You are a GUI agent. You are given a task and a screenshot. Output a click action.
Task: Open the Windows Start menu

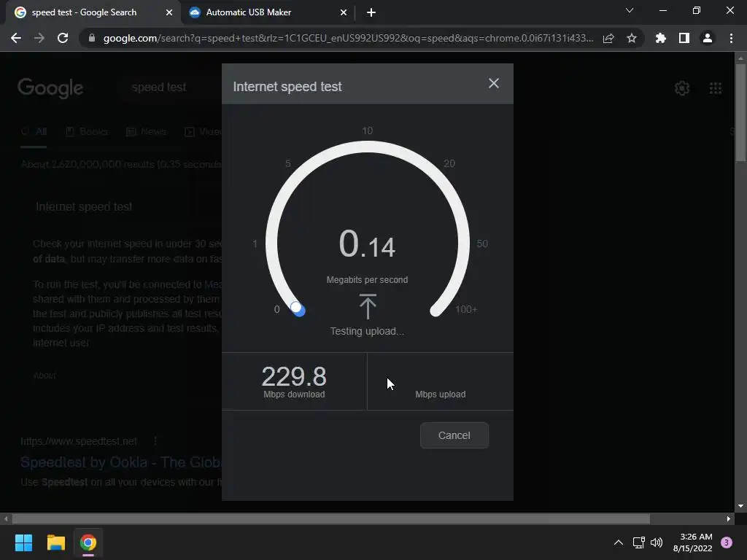(x=23, y=542)
